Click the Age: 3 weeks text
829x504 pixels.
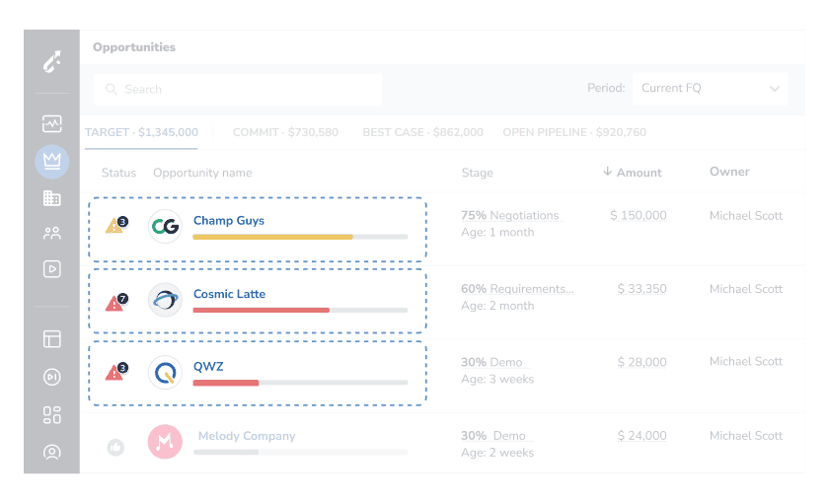[x=497, y=380]
